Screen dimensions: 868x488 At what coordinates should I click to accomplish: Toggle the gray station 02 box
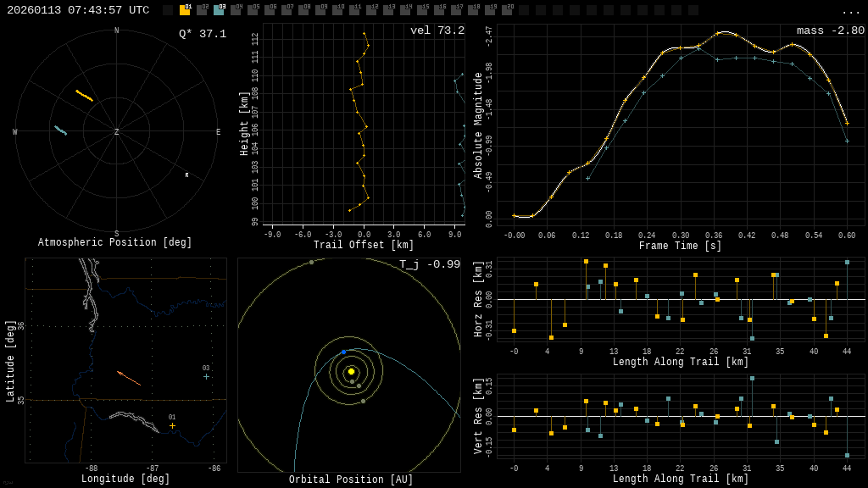[x=202, y=10]
